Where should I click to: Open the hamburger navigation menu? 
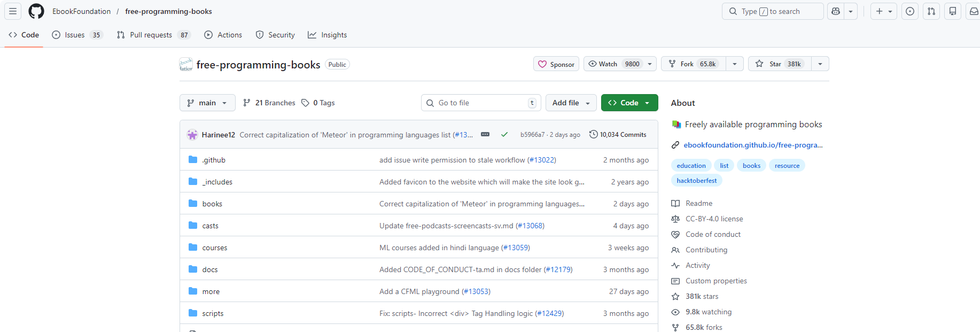click(13, 11)
